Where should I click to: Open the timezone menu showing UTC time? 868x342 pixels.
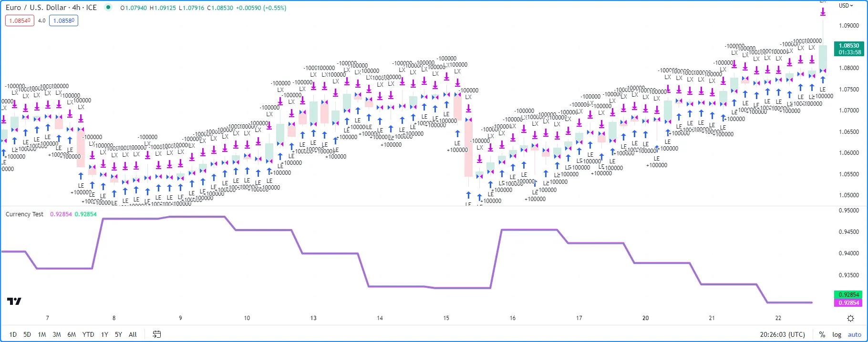tap(782, 334)
